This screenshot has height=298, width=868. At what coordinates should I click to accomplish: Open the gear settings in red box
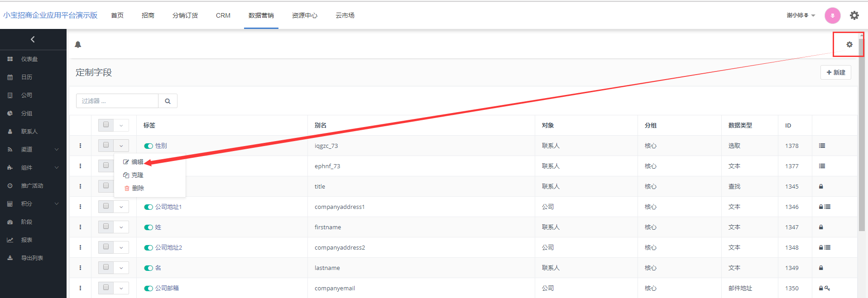tap(849, 44)
